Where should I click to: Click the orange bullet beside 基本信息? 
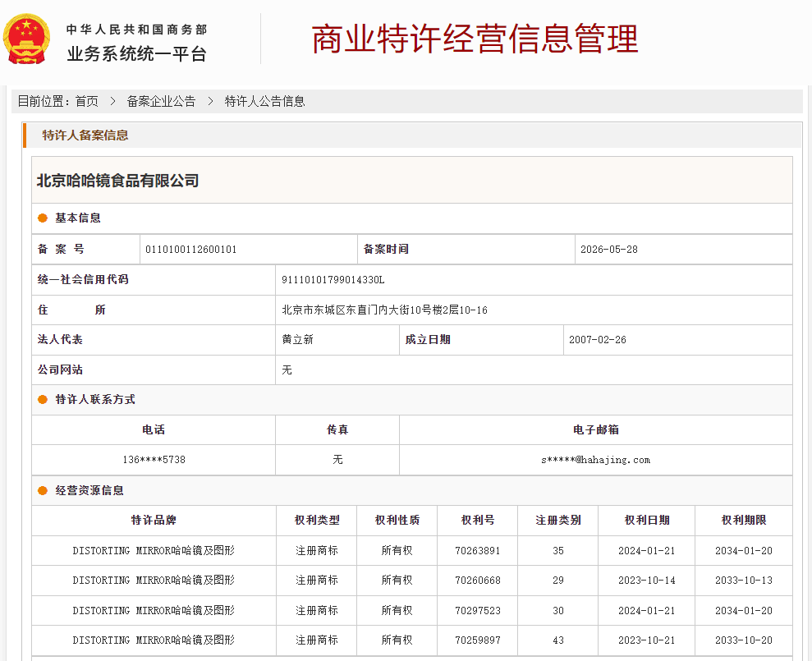(43, 218)
